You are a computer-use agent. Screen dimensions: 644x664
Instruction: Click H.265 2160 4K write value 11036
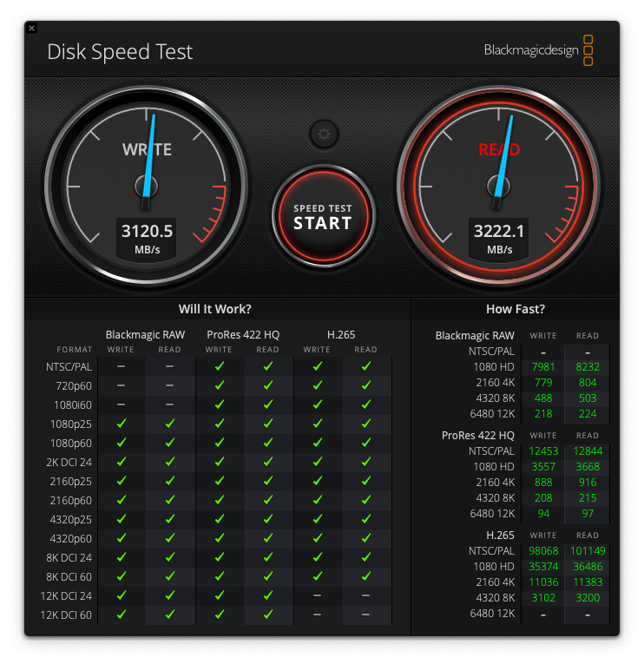coord(543,582)
